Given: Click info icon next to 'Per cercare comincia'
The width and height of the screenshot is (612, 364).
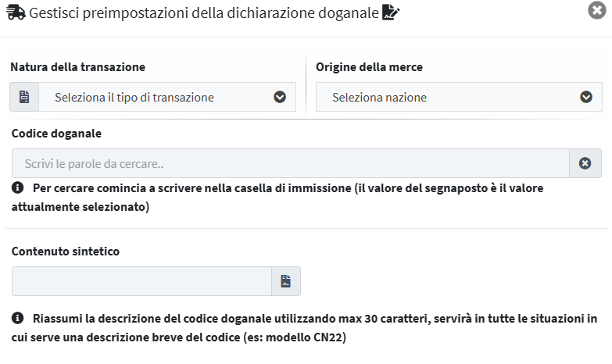Looking at the screenshot, I should 17,187.
